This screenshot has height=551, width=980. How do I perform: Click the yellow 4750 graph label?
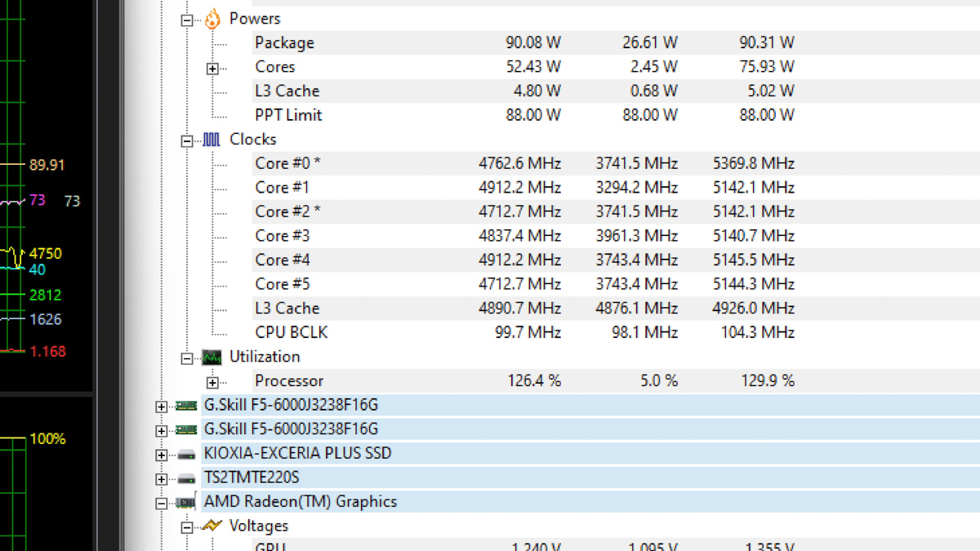45,254
